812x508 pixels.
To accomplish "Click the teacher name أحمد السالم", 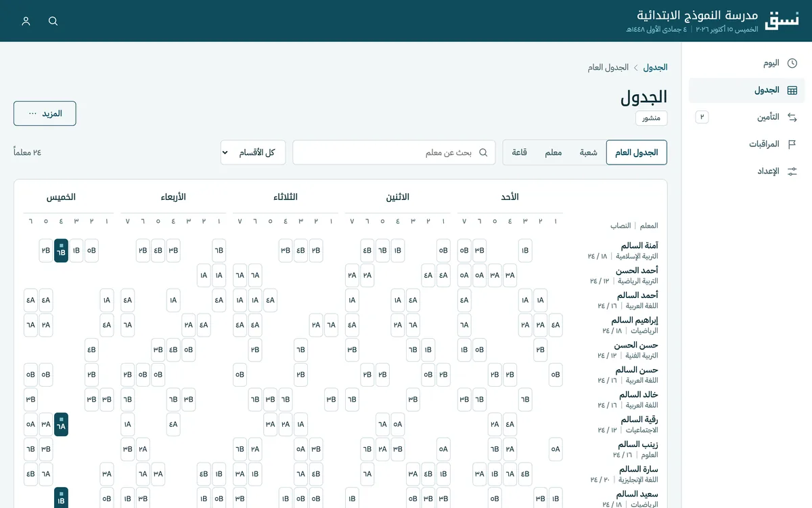I will [638, 295].
